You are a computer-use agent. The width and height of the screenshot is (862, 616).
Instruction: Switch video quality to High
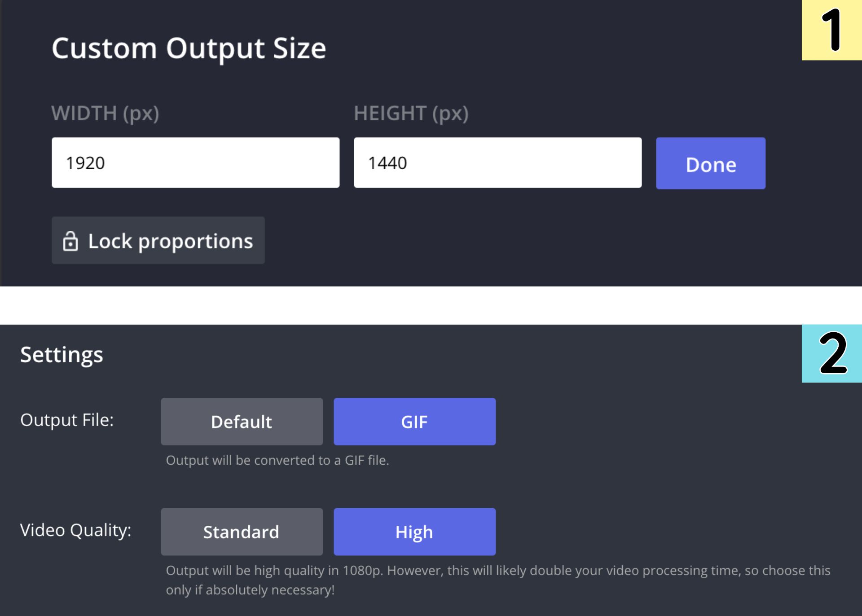click(414, 532)
